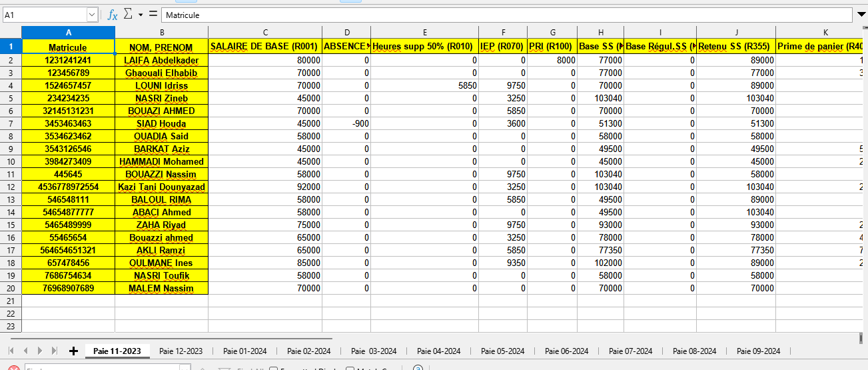Select column C header
The width and height of the screenshot is (868, 370).
[x=265, y=32]
